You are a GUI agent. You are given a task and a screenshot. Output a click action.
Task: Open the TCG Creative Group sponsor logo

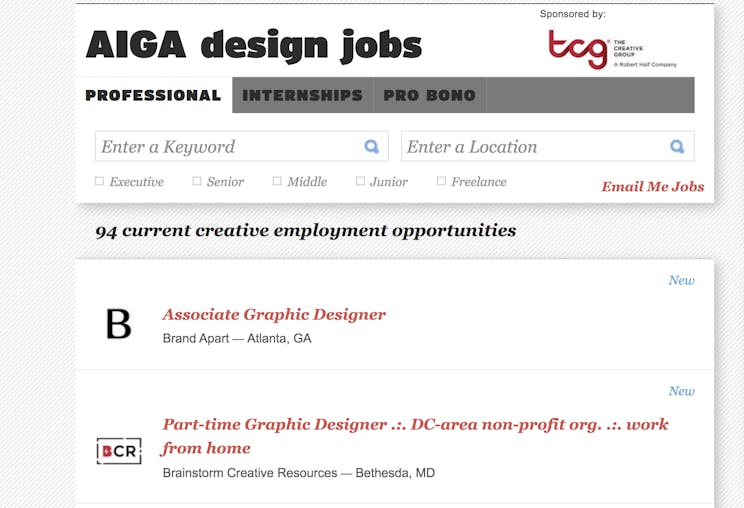611,50
